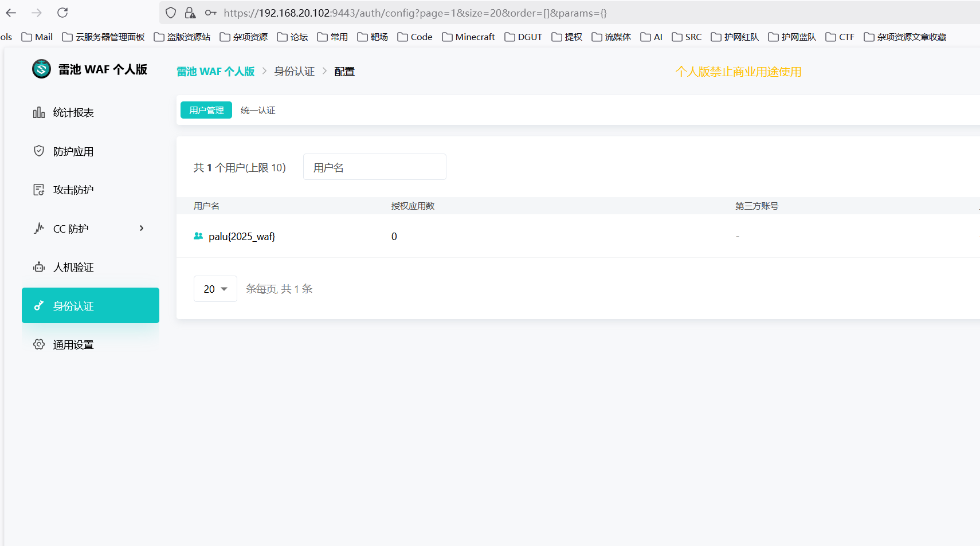The height and width of the screenshot is (546, 980).
Task: Click the SafeLine WAF logo icon
Action: [x=41, y=69]
